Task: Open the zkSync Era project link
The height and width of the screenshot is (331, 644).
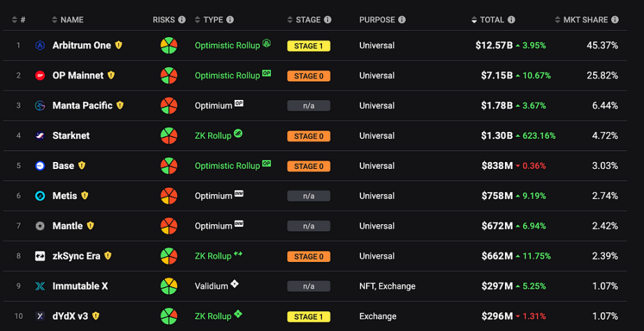Action: click(x=76, y=256)
